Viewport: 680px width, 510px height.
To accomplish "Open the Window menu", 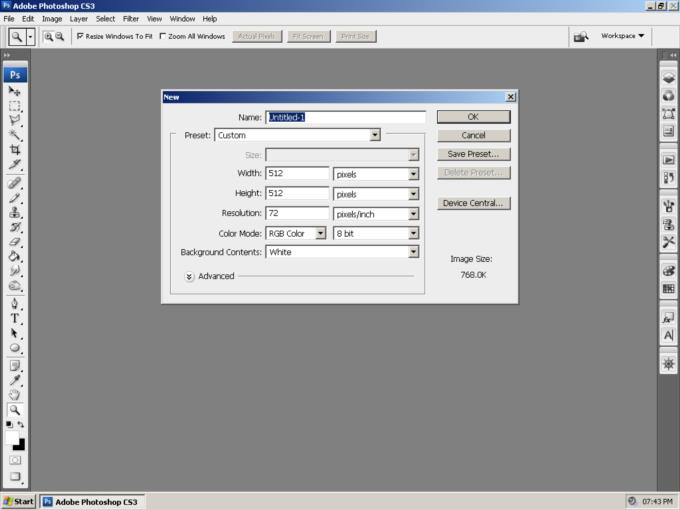I will pyautogui.click(x=182, y=19).
